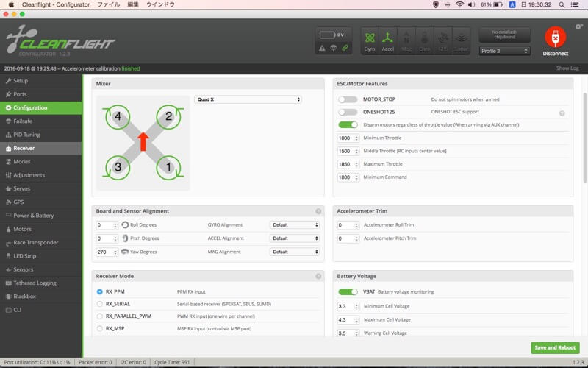
Task: Enable the MOTOR_STOP toggle
Action: tap(348, 99)
